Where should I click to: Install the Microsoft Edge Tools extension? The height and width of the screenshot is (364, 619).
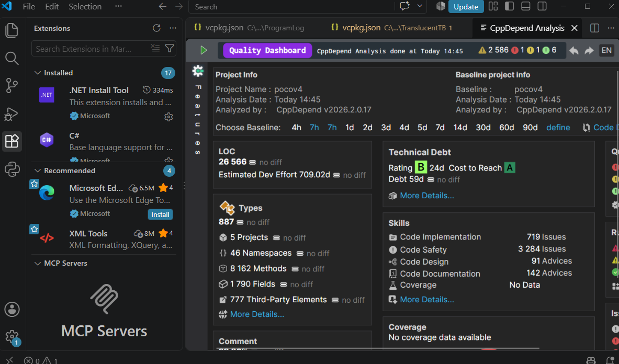160,214
